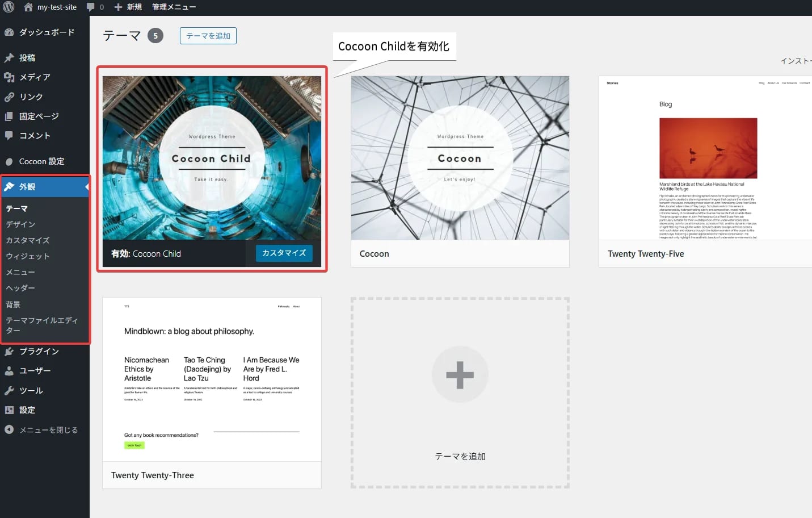812x518 pixels.
Task: Open the Twenty Twenty-Three theme preview
Action: pyautogui.click(x=212, y=379)
